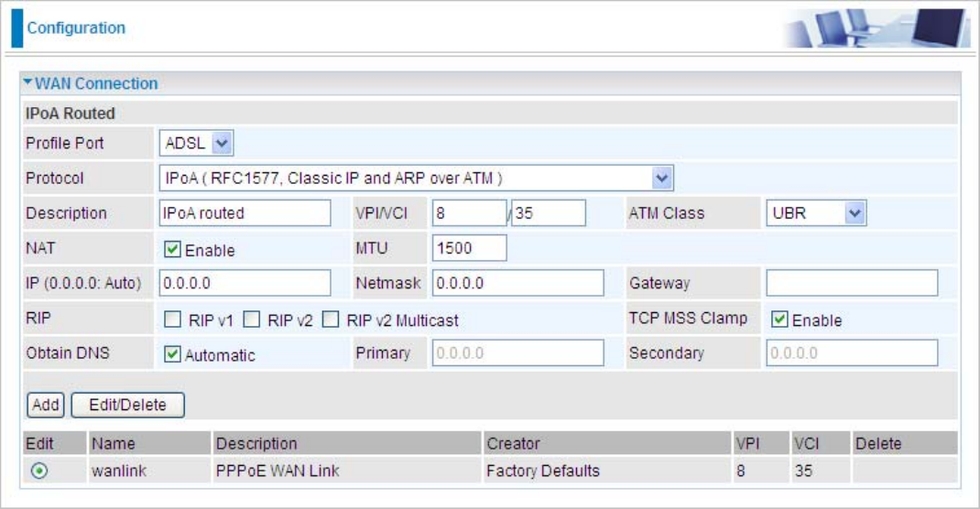This screenshot has width=980, height=509.
Task: Click the Primary DNS field
Action: [x=518, y=352]
